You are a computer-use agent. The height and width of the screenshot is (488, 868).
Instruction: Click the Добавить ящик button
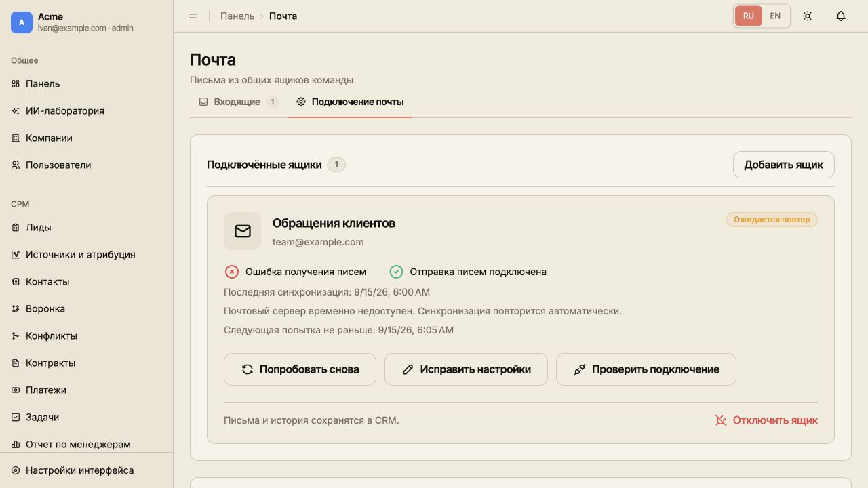pos(783,165)
